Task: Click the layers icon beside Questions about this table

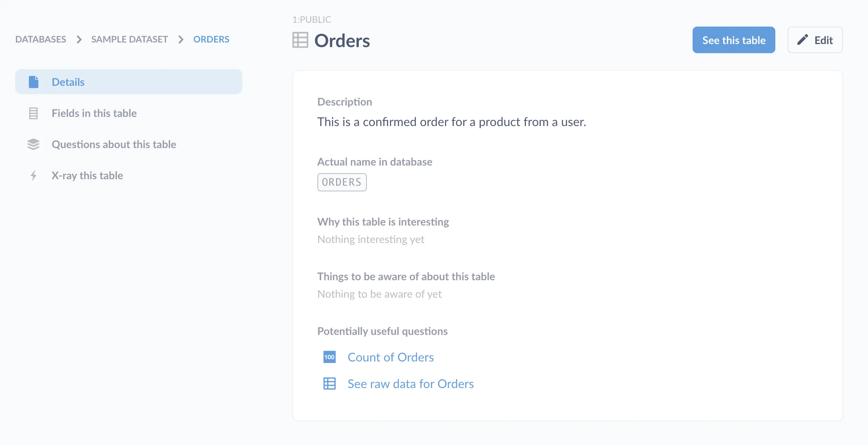Action: click(34, 144)
